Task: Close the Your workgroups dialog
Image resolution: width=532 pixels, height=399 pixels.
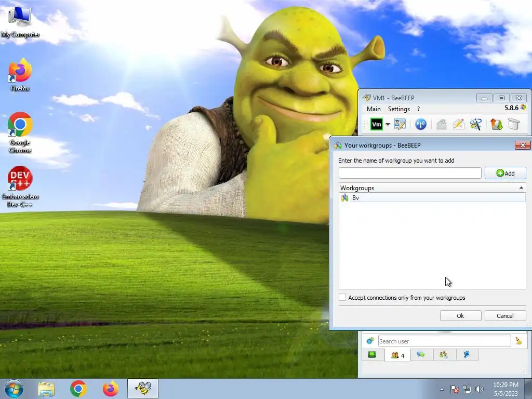Action: (523, 145)
